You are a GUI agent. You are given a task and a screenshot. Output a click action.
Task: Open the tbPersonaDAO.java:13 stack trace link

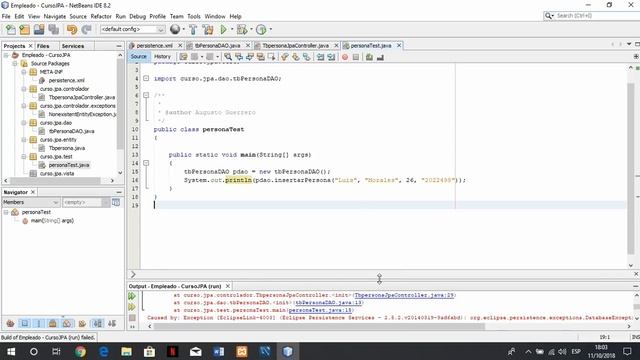[329, 303]
